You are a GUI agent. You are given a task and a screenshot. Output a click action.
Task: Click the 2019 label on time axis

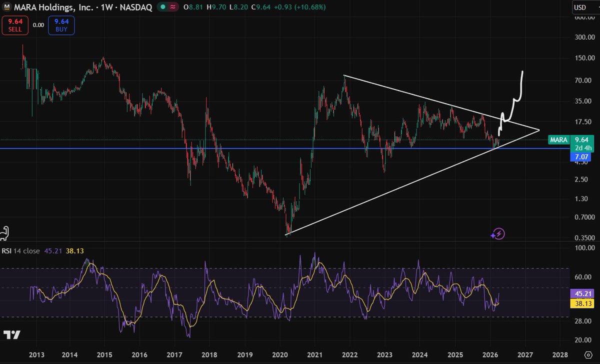[245, 355]
